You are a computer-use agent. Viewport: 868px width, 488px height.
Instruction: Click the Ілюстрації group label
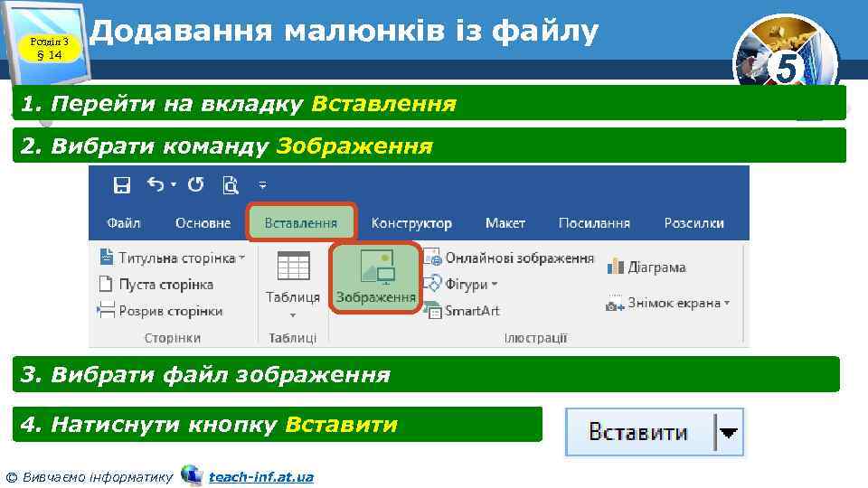[x=536, y=337]
